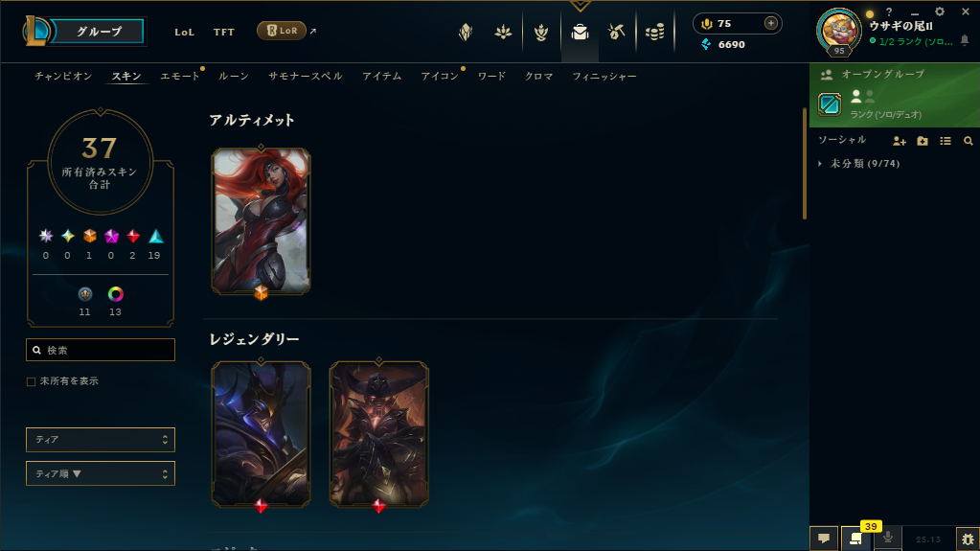The width and height of the screenshot is (980, 551).
Task: Open the Loot hammer icon
Action: tap(616, 32)
